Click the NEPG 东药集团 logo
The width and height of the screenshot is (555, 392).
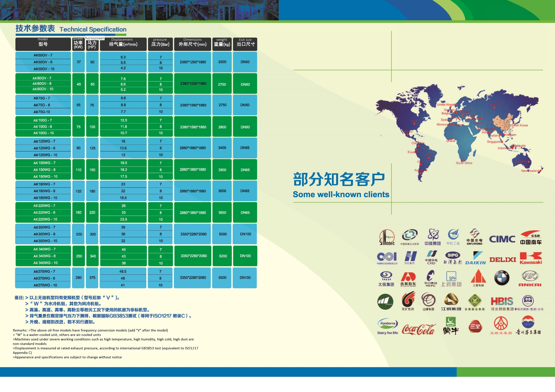[431, 279]
